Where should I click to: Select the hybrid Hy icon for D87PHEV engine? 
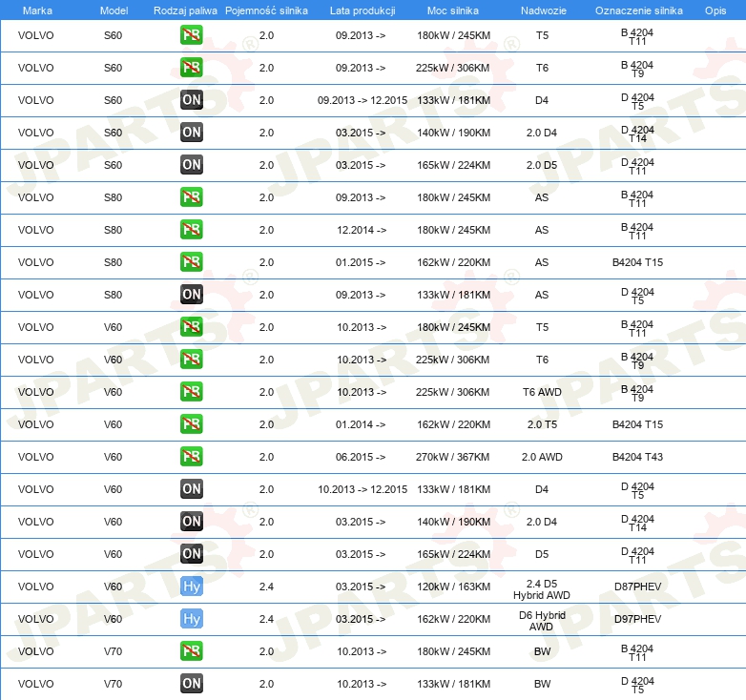(x=192, y=587)
